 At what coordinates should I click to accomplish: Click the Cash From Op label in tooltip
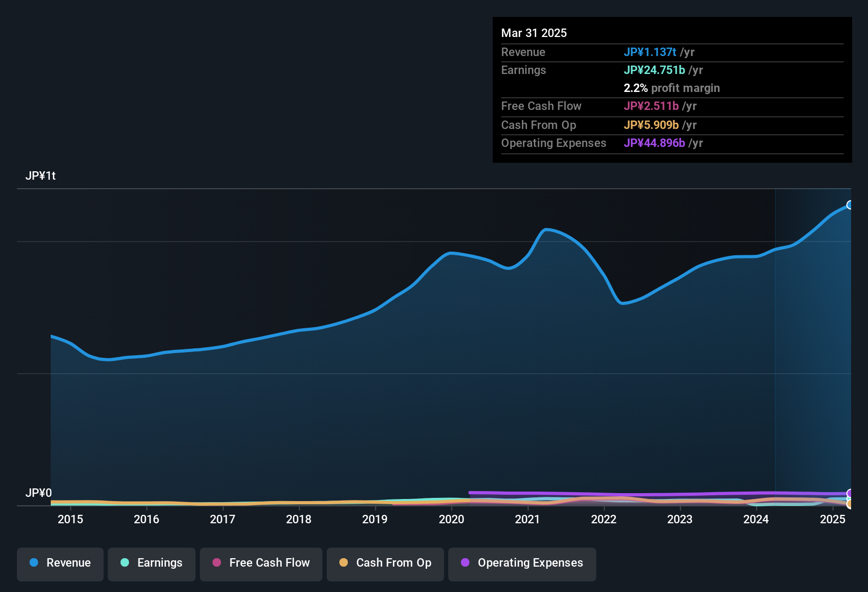539,125
